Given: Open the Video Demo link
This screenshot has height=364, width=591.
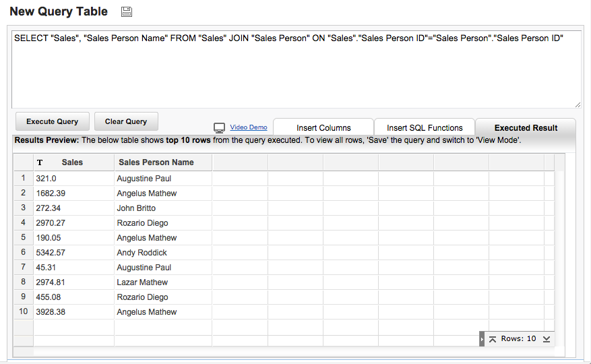Looking at the screenshot, I should pos(248,127).
